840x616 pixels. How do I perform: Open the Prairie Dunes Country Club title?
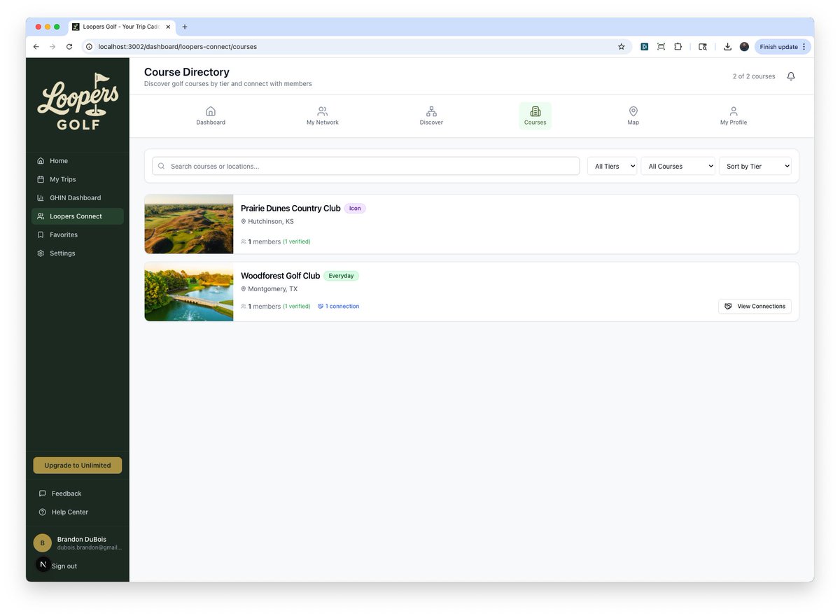290,209
